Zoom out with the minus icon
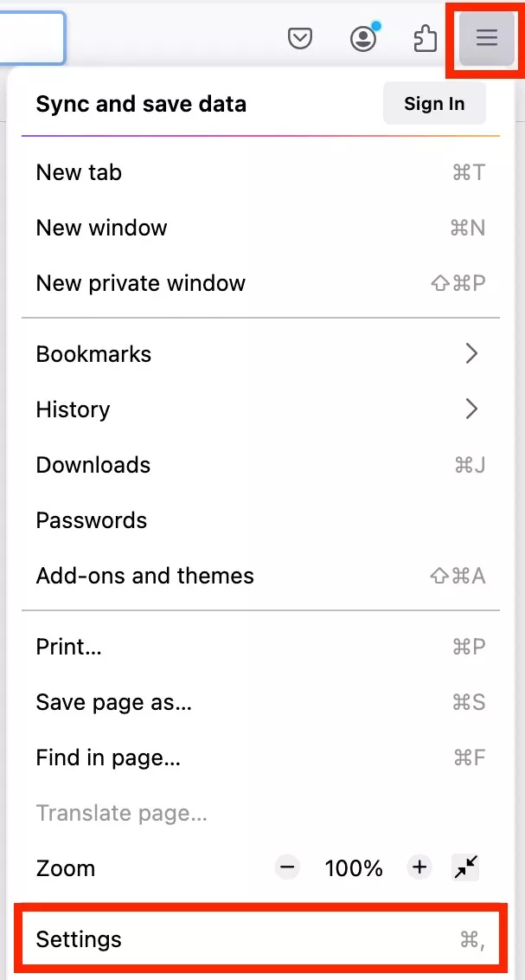Image resolution: width=525 pixels, height=980 pixels. click(288, 867)
